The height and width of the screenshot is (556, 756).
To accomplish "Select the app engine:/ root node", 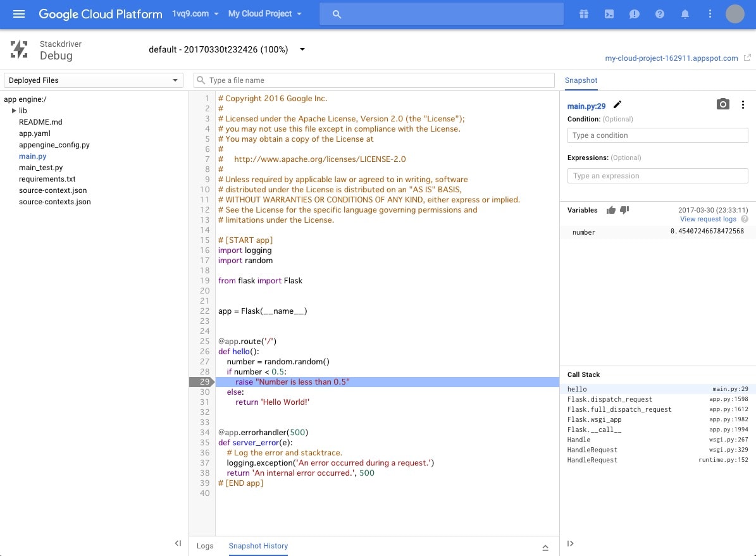I will (25, 99).
